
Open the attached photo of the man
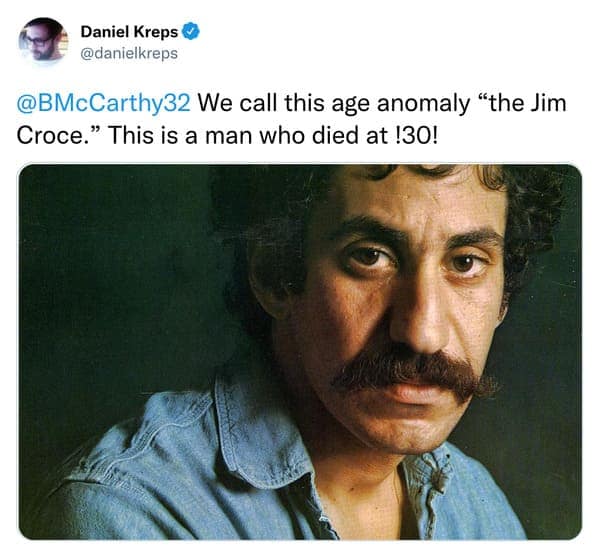[300, 351]
